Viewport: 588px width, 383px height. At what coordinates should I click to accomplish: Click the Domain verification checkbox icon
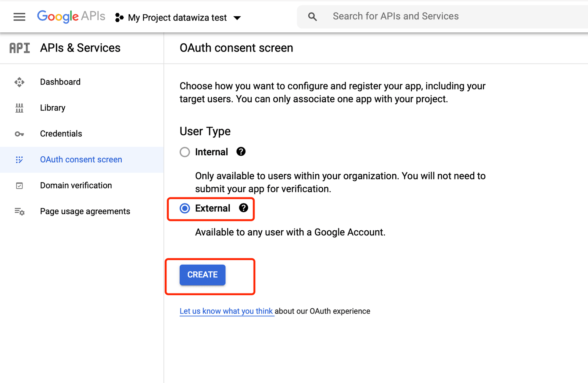[19, 186]
